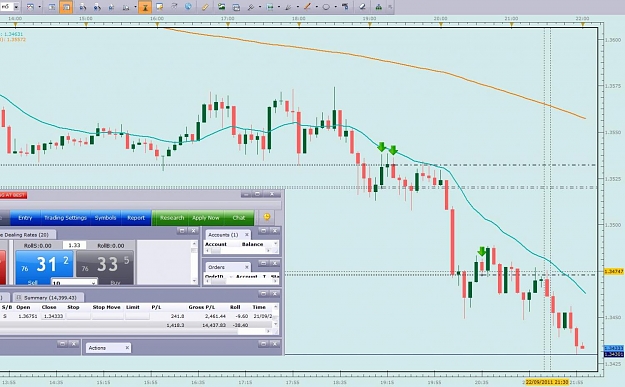Select the eraser tool in toolbar
625x387 pixels.
tap(362, 7)
